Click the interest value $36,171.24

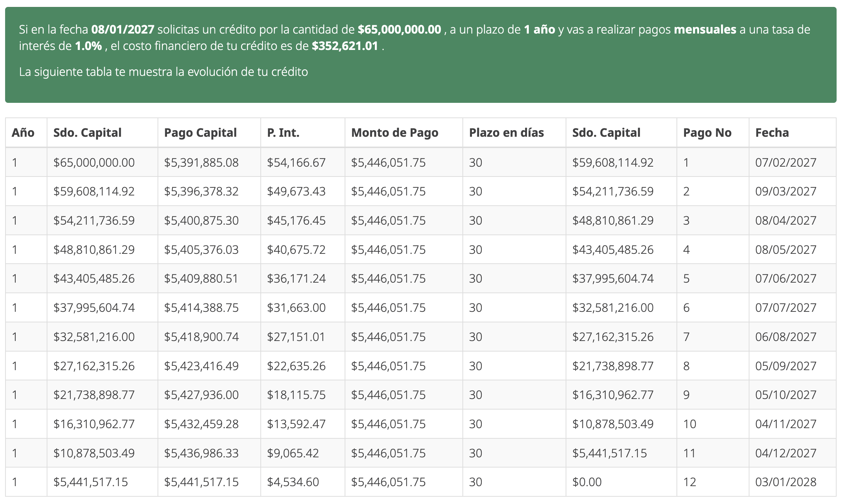coord(296,279)
